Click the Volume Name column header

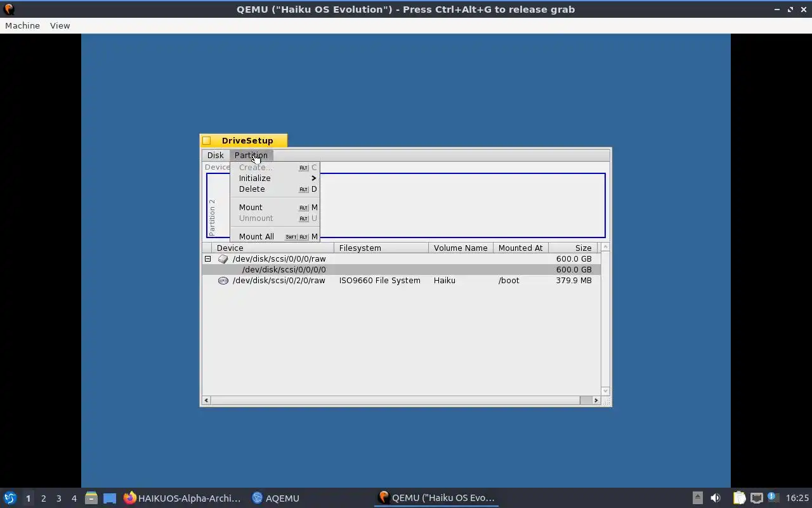pyautogui.click(x=461, y=248)
